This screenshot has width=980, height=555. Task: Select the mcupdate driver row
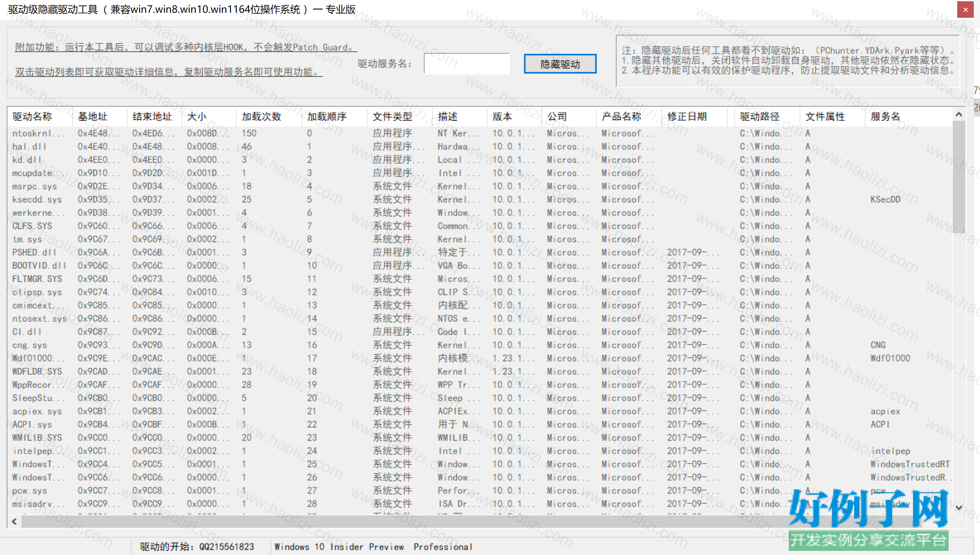tap(480, 173)
